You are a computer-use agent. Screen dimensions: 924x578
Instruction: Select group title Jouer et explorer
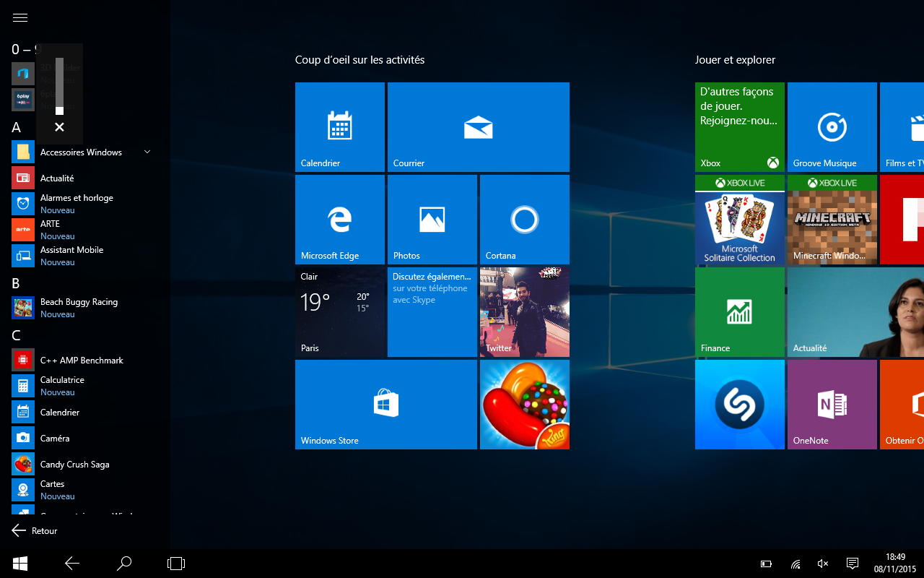735,60
